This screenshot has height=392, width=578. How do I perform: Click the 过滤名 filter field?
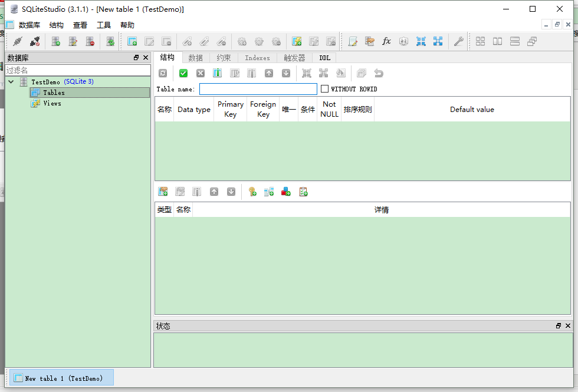point(78,70)
